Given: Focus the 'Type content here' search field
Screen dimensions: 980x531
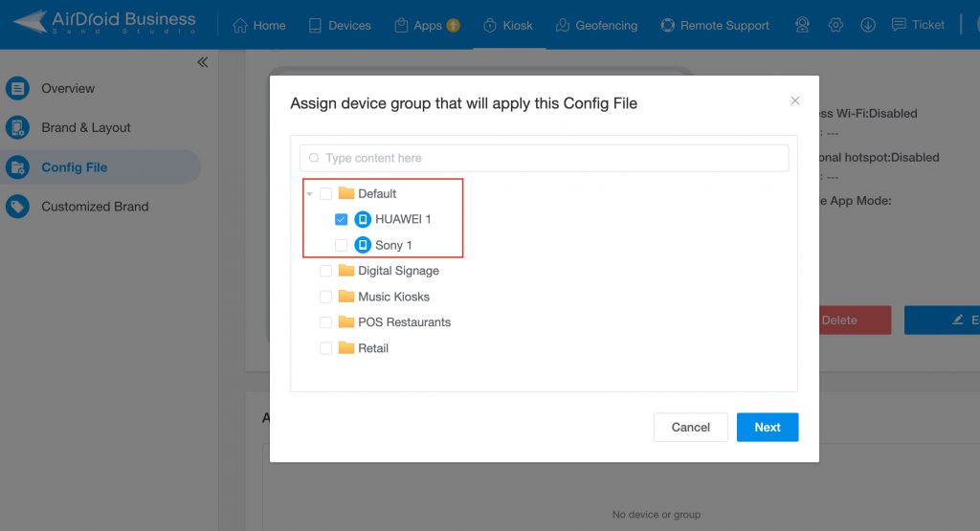Looking at the screenshot, I should point(544,158).
